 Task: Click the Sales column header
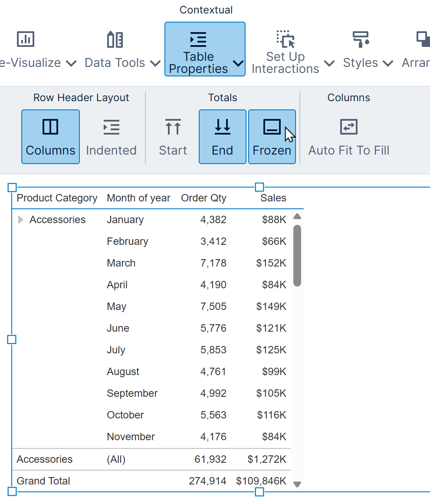(x=273, y=198)
